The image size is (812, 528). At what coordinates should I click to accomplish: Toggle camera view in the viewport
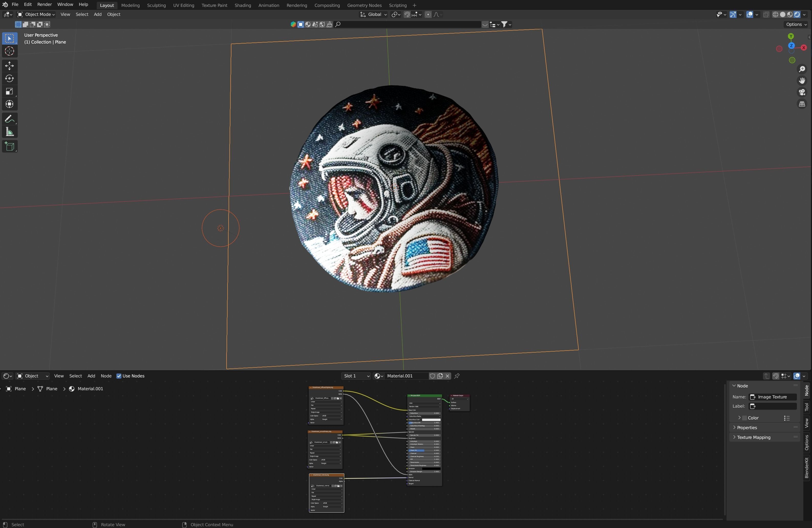802,92
